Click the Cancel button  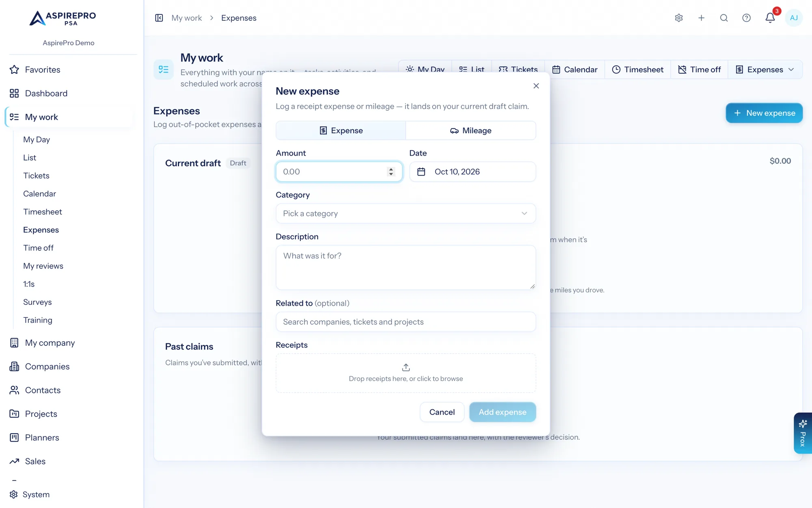pos(442,412)
